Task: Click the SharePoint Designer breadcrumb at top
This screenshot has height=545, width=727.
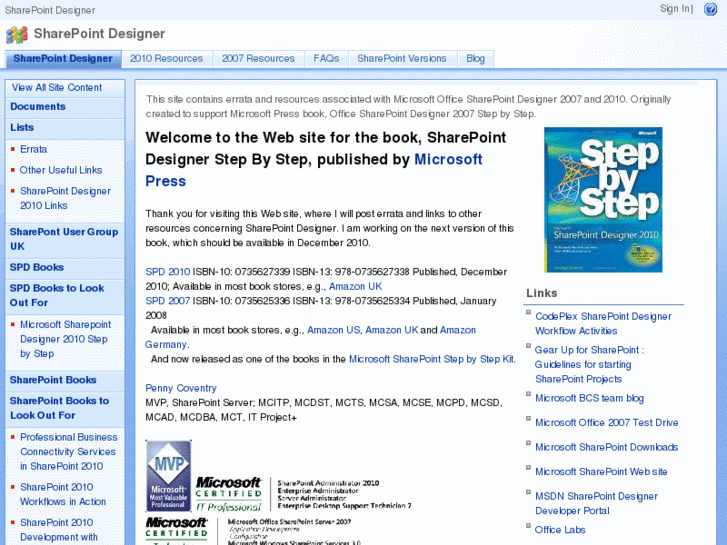Action: pos(50,10)
